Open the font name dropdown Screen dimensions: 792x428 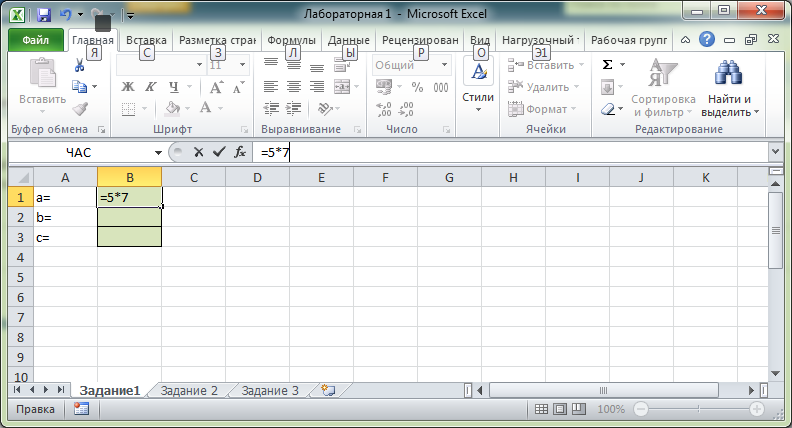pyautogui.click(x=199, y=65)
